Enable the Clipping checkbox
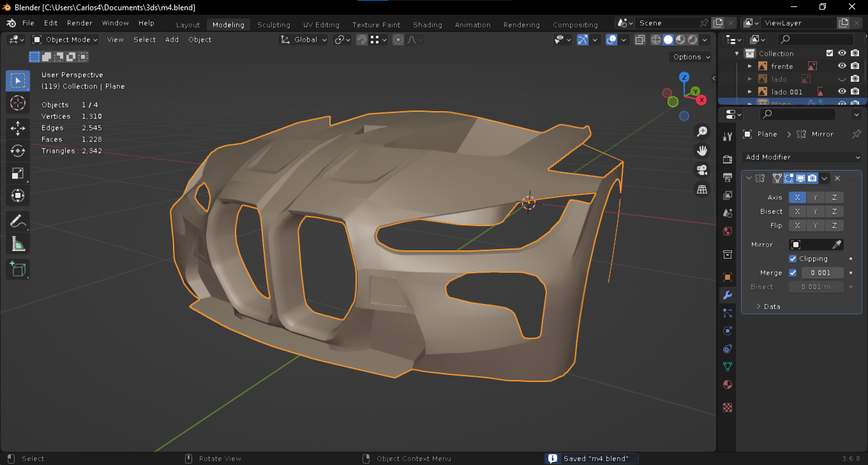The height and width of the screenshot is (465, 868). pos(793,259)
